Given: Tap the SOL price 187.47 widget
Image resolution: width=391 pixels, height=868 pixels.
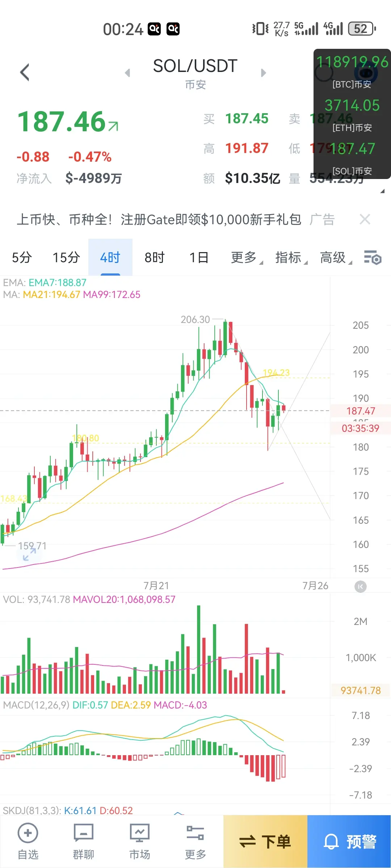Looking at the screenshot, I should tap(352, 149).
